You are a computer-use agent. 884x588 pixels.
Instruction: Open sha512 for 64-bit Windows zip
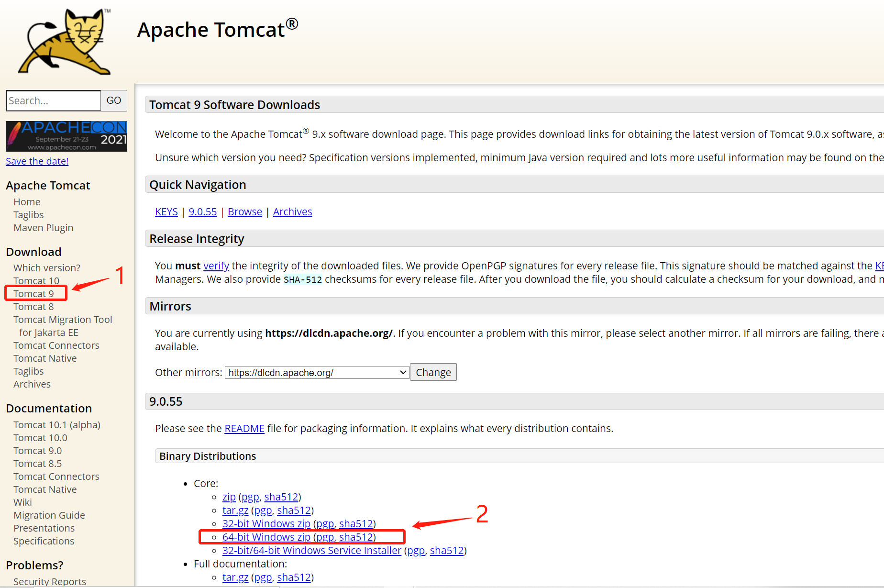point(356,537)
